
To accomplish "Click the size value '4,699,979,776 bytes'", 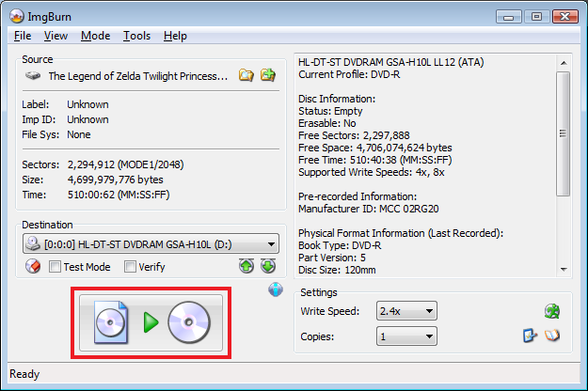I will coord(115,180).
